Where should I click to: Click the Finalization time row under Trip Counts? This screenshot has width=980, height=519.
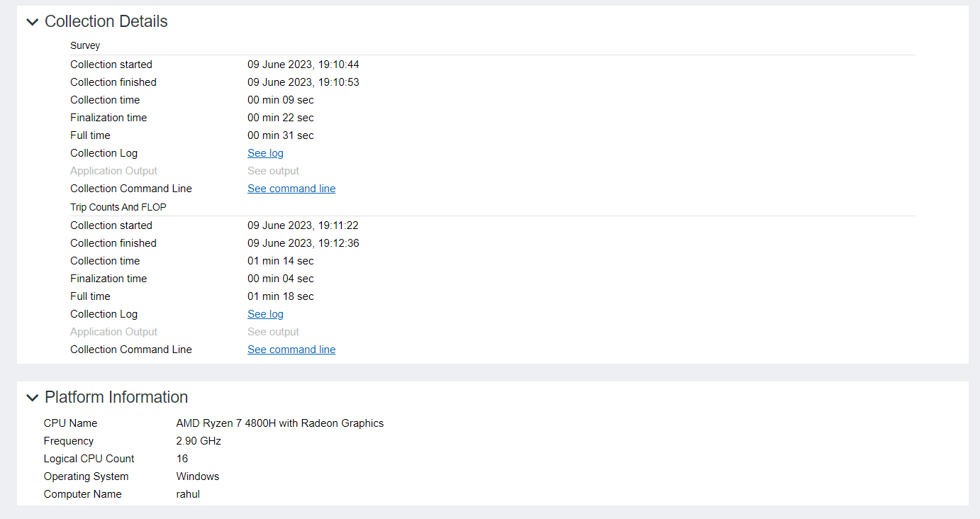108,278
